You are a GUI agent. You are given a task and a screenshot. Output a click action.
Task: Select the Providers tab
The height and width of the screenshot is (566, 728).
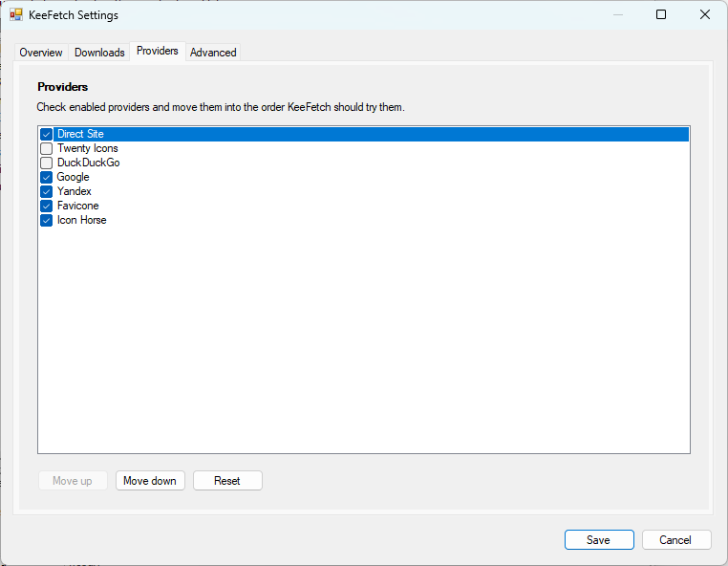click(158, 51)
